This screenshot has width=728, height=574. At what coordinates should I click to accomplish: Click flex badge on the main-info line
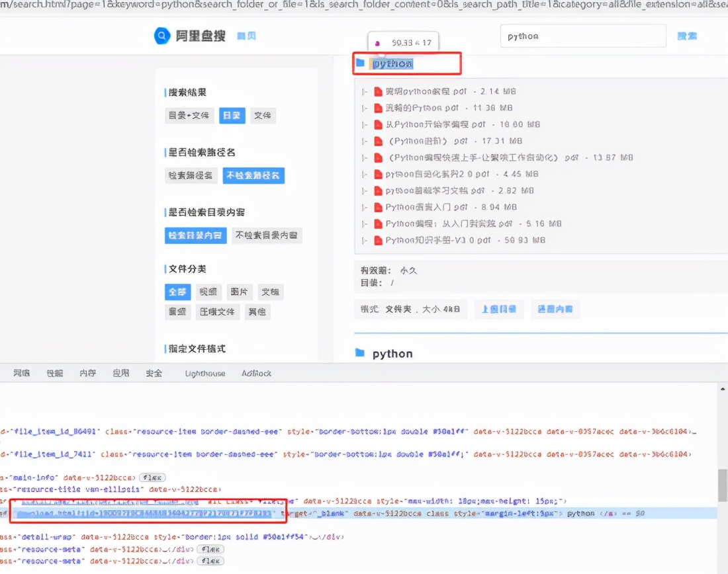click(x=152, y=477)
